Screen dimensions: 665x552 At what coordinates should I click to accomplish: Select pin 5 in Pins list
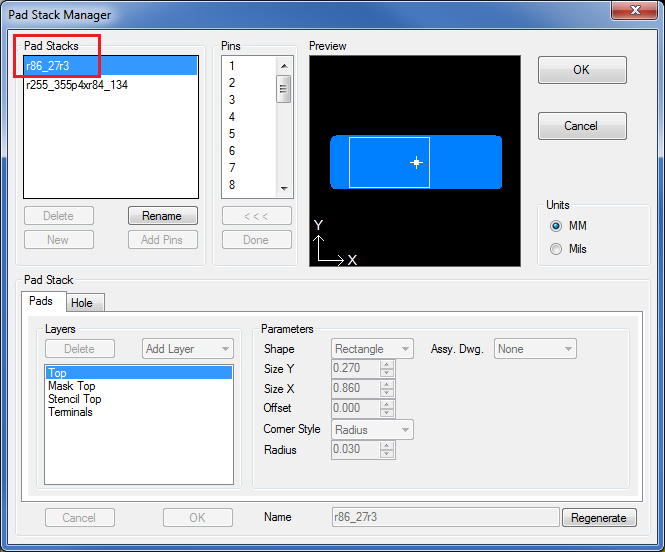(x=232, y=134)
